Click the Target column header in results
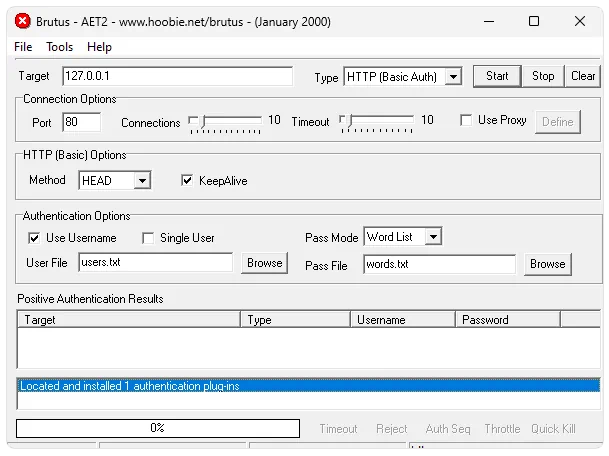 point(129,320)
